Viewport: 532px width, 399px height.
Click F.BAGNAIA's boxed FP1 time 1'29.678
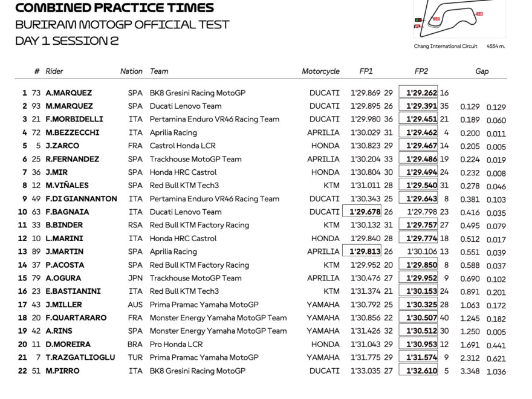(365, 212)
